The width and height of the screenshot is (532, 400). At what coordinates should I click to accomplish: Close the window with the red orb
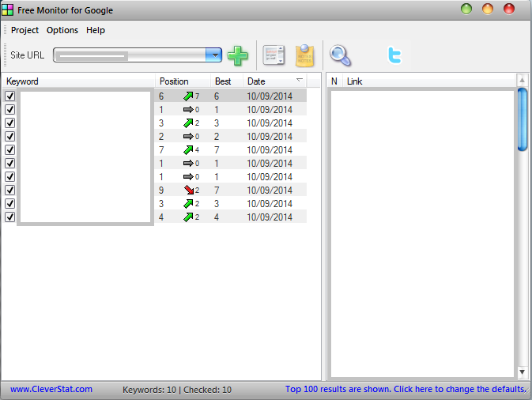(509, 9)
